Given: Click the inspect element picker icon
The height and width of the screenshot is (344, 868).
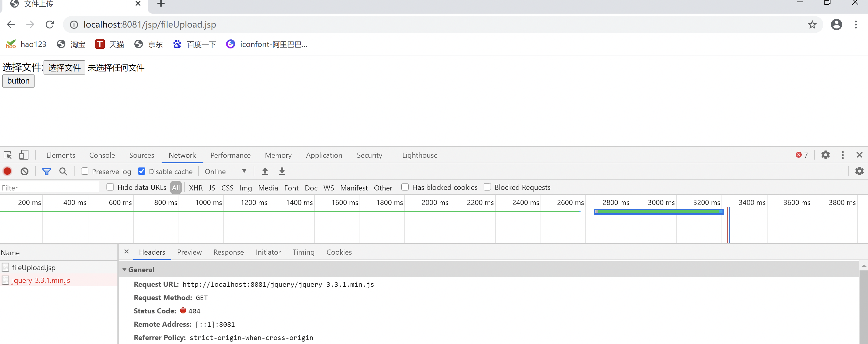Looking at the screenshot, I should [x=8, y=155].
